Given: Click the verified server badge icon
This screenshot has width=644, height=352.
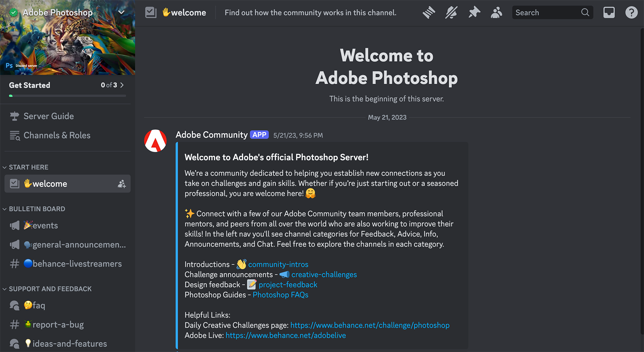Looking at the screenshot, I should (x=14, y=12).
